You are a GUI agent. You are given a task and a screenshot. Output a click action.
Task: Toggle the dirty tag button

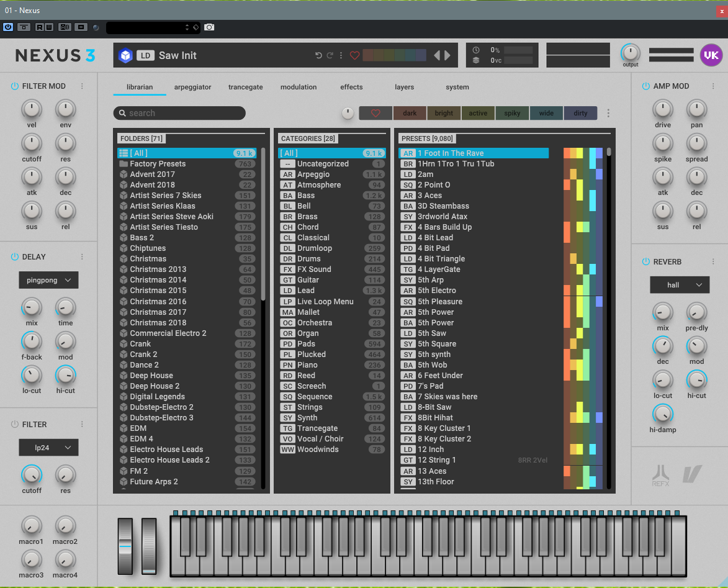580,113
